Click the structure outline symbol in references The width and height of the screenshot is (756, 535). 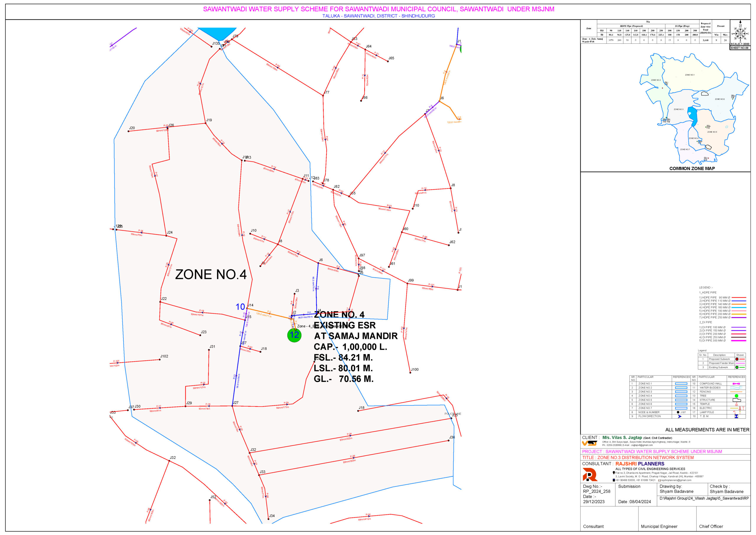[736, 400]
